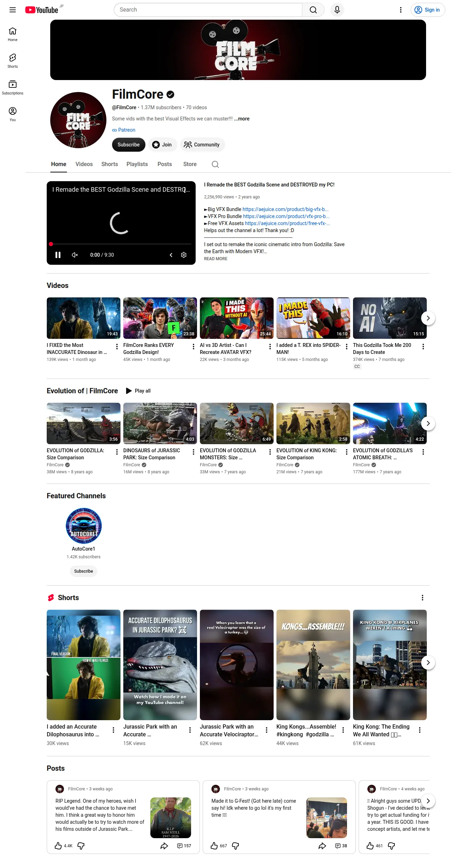Select the channel Home tab

pyautogui.click(x=59, y=164)
